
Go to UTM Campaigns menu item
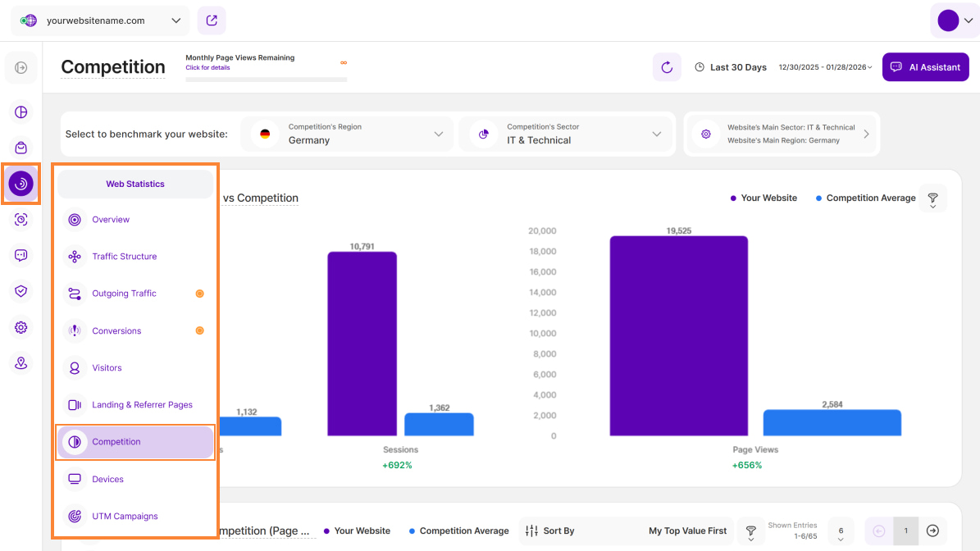125,517
